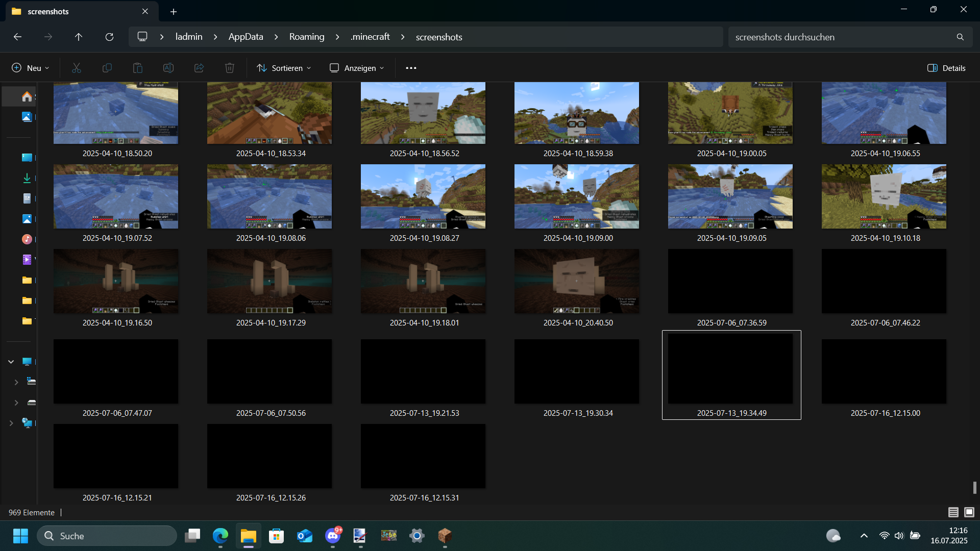Open the Neu dropdown menu

click(x=31, y=68)
